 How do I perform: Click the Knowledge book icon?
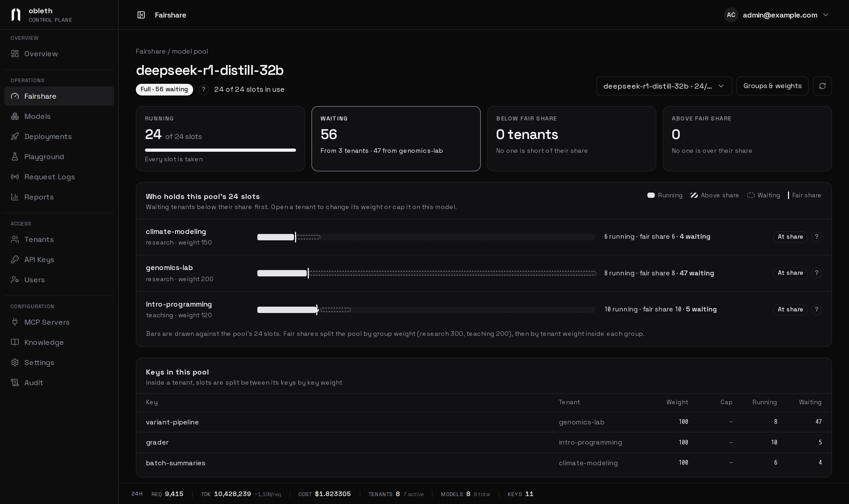pos(15,342)
